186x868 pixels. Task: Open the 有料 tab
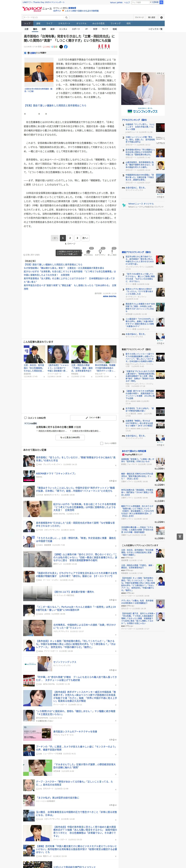(128, 24)
